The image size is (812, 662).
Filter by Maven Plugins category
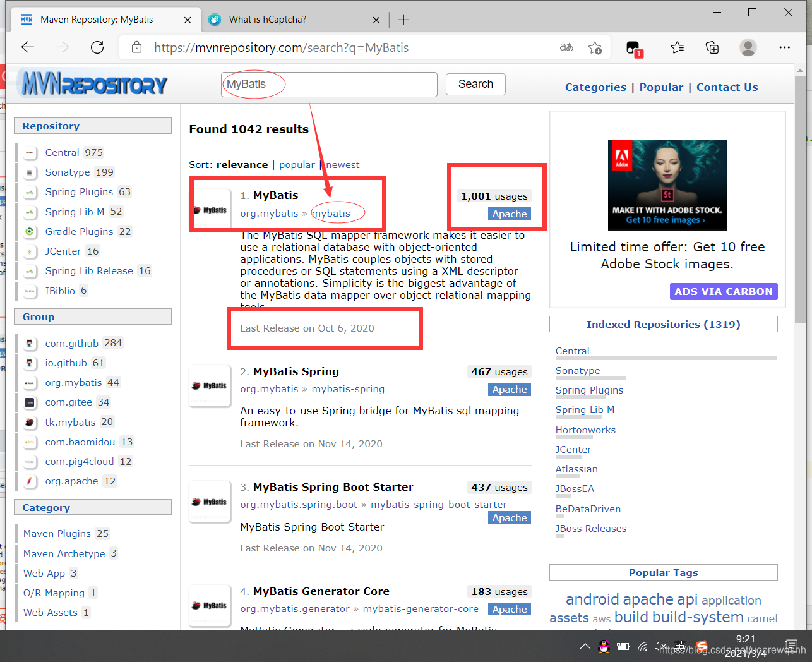pos(57,533)
